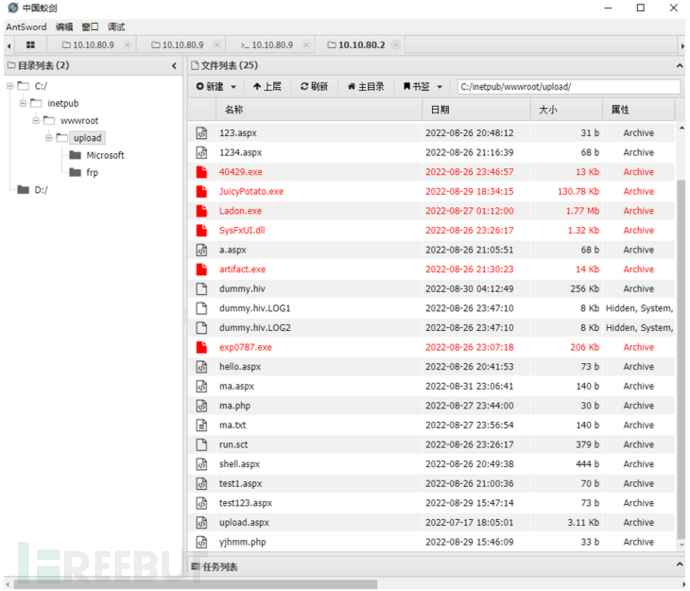Click the code file icon of a.aspx

coord(202,250)
